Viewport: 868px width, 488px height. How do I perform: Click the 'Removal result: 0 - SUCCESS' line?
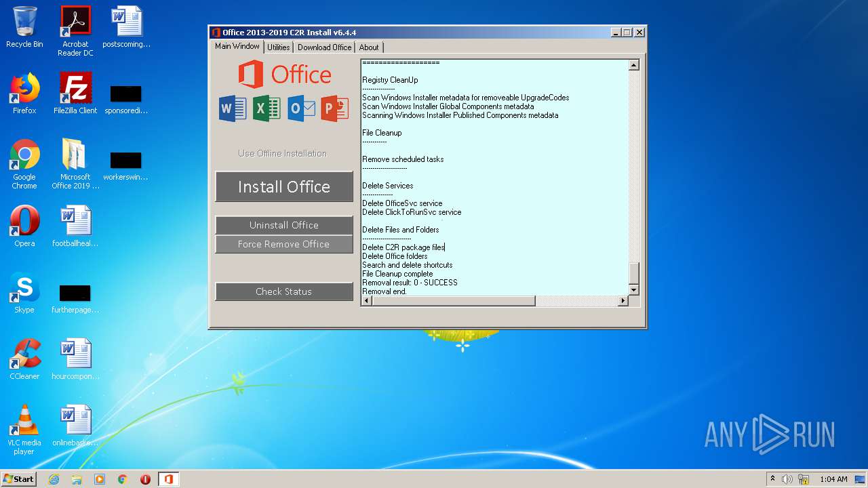pyautogui.click(x=410, y=283)
